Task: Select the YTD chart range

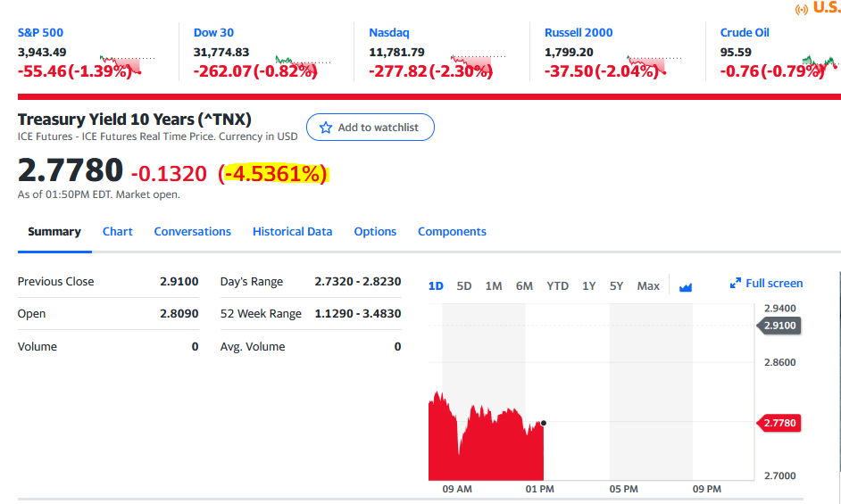Action: point(557,285)
